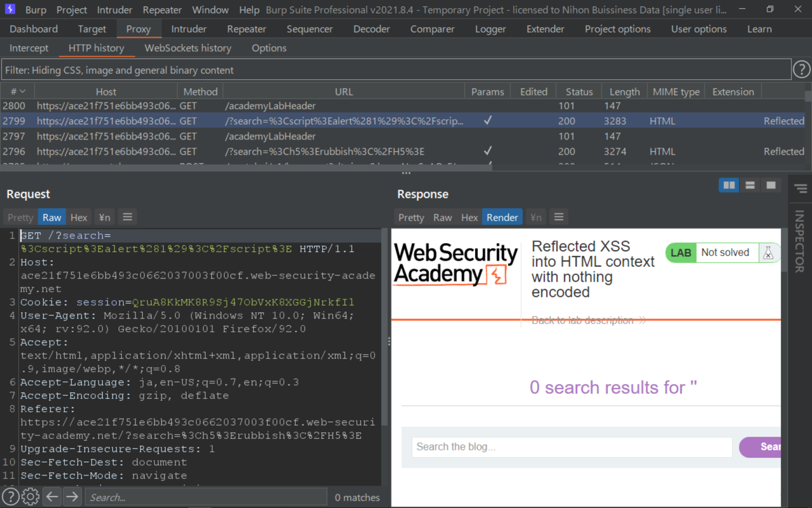Switch Request view to Pretty

point(20,217)
